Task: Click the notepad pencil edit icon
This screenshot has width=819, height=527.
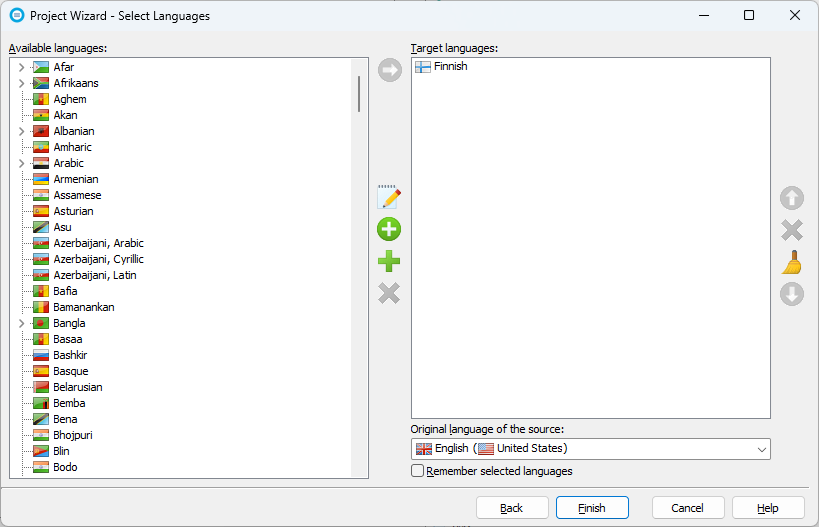Action: [x=389, y=197]
